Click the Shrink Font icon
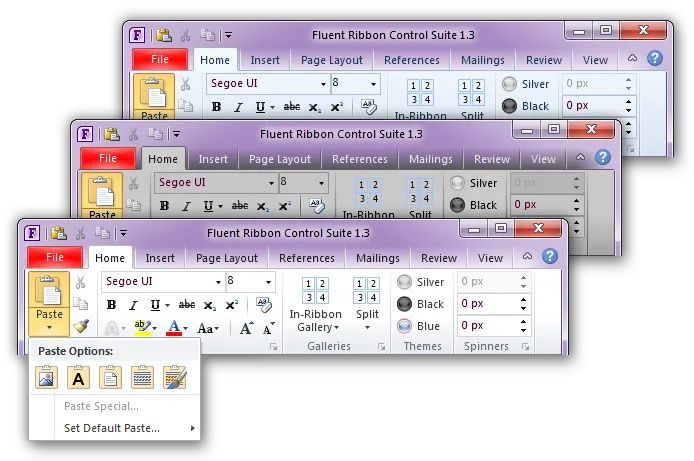The image size is (694, 461). tap(269, 328)
